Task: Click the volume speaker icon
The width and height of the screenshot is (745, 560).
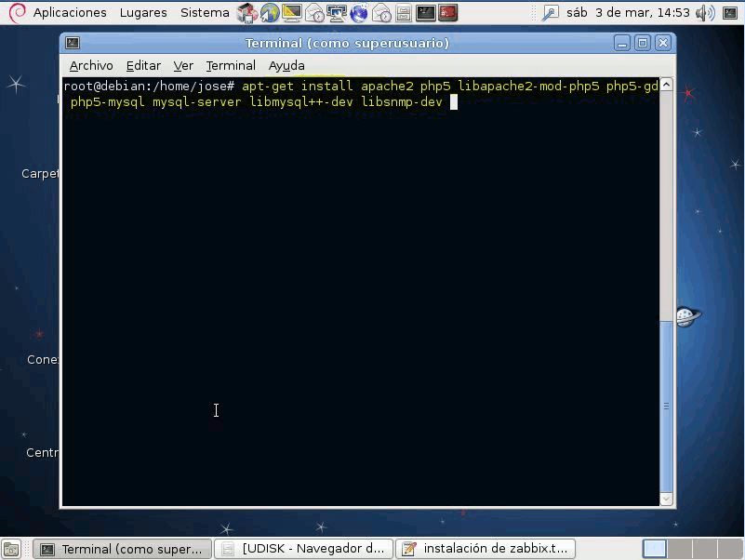Action: click(x=704, y=13)
